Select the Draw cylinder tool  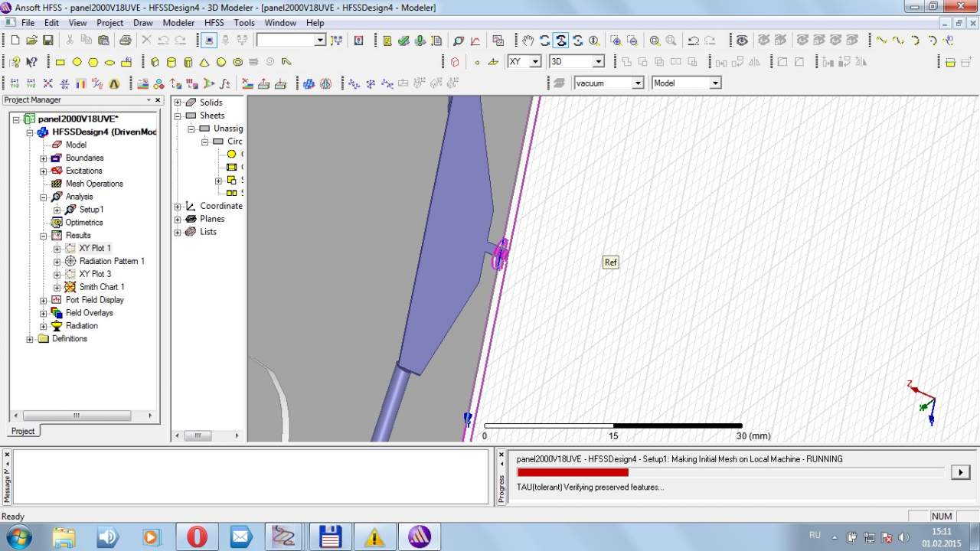tap(171, 62)
